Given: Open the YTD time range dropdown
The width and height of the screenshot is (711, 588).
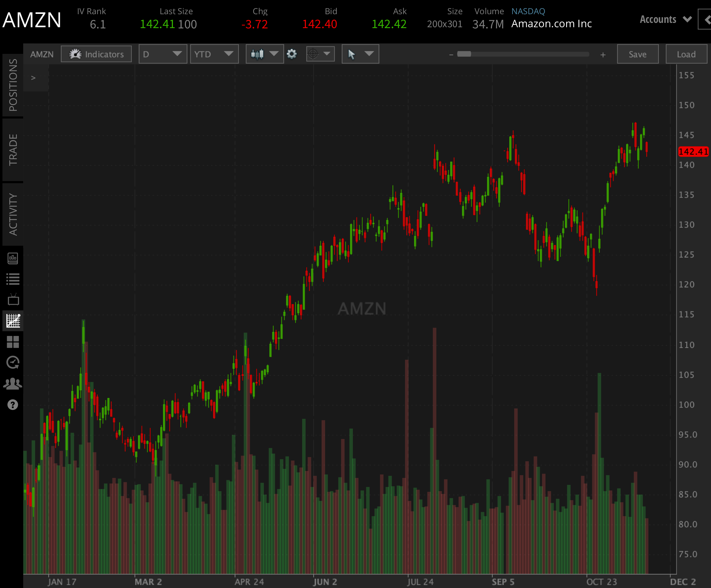Looking at the screenshot, I should [214, 54].
